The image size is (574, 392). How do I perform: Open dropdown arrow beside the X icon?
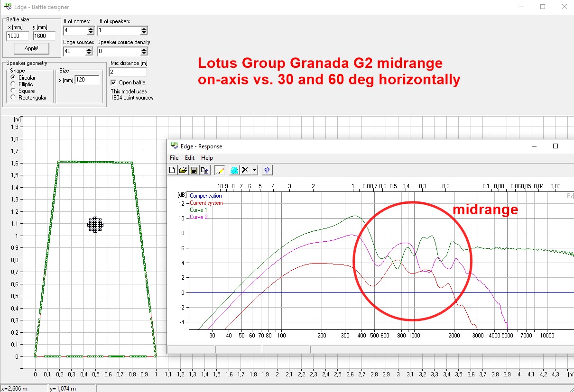254,170
